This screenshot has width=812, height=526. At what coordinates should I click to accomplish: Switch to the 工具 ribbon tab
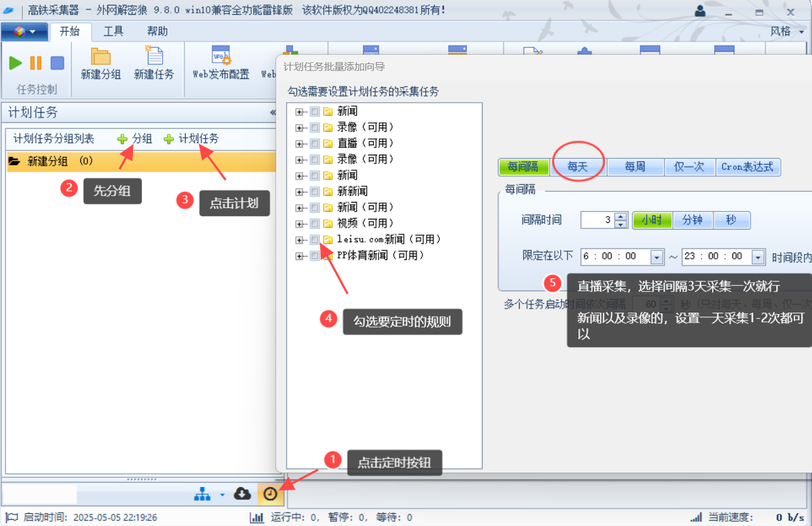[x=113, y=31]
